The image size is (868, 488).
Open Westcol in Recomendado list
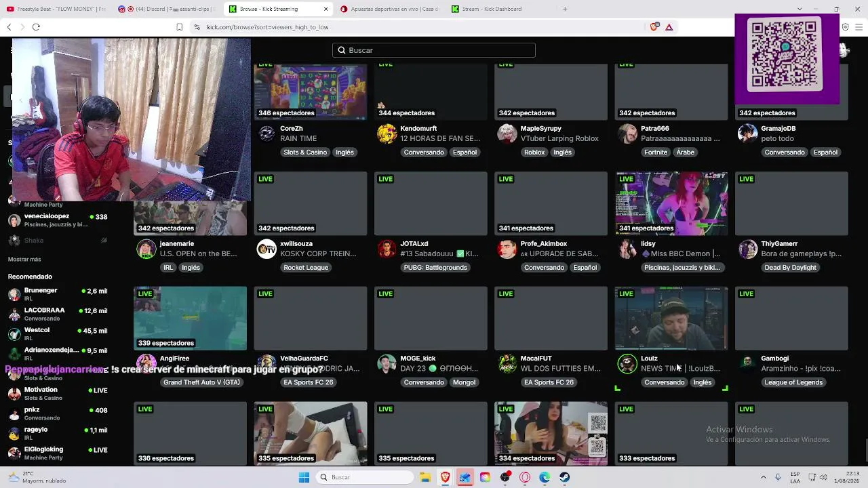tap(58, 333)
